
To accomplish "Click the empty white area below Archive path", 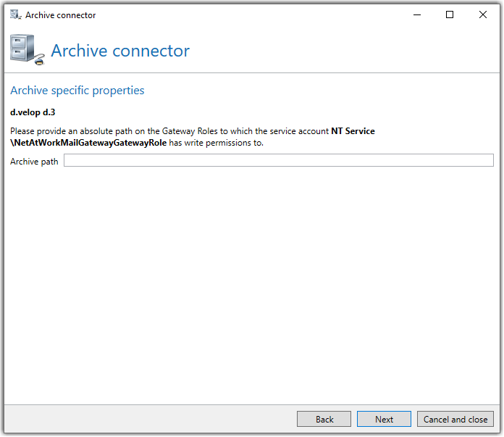I will (252, 283).
